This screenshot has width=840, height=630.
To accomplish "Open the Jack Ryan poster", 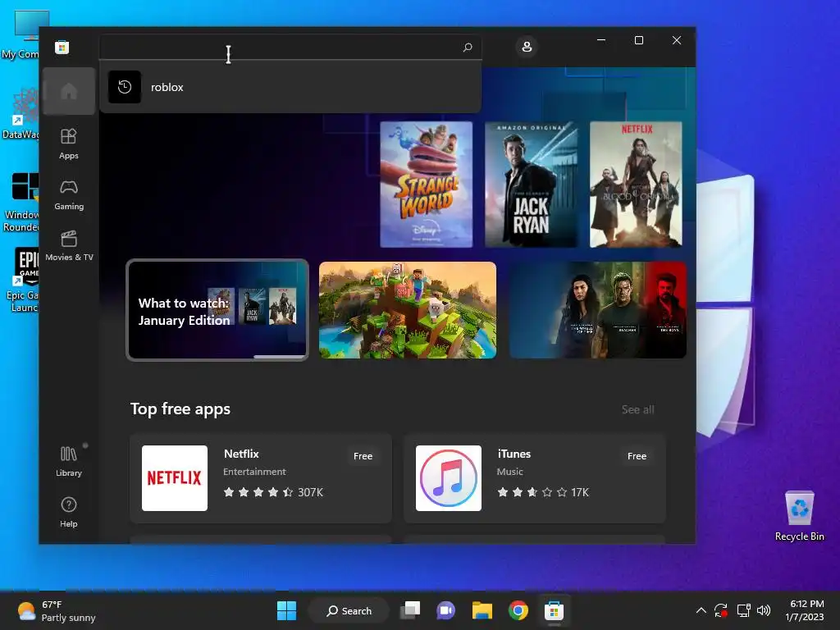I will (531, 185).
